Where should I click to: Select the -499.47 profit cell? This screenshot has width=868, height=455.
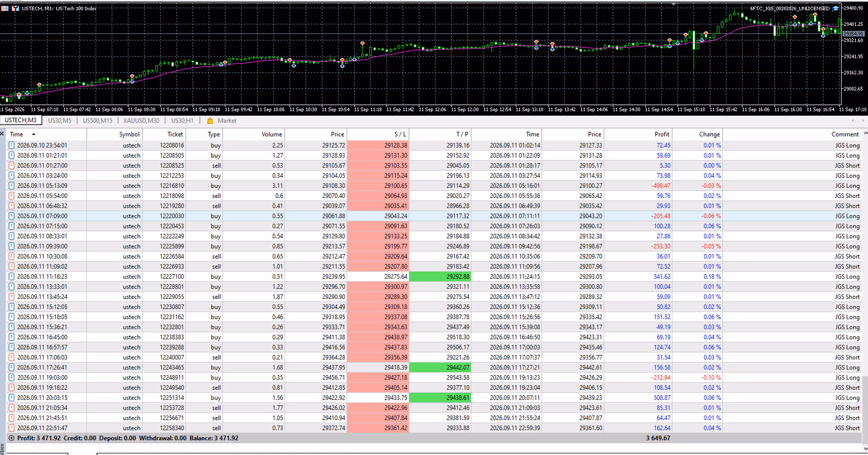click(638, 186)
